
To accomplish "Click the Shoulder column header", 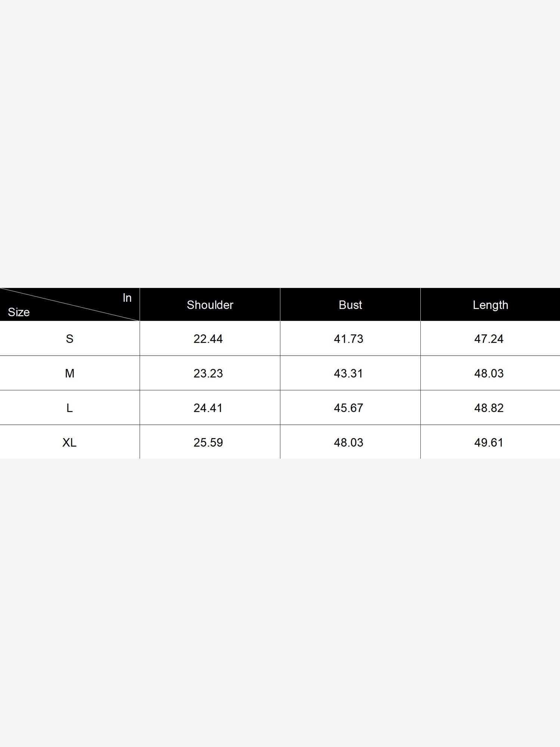I will (210, 305).
